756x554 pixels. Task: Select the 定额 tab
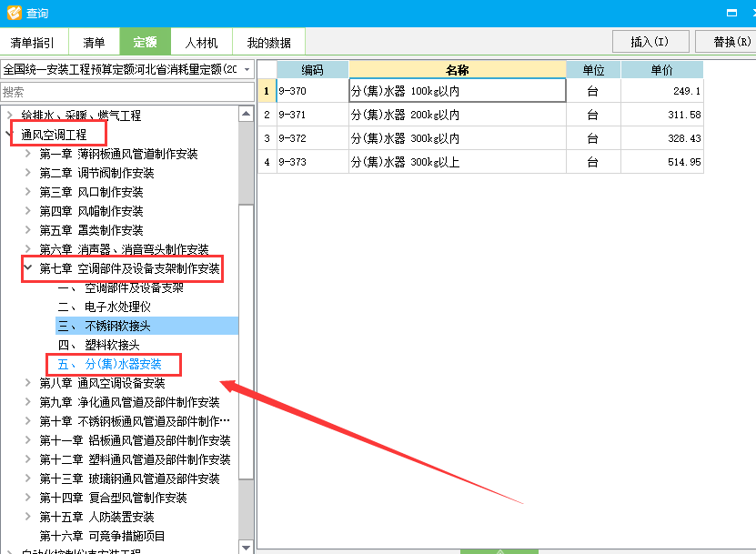click(x=146, y=43)
